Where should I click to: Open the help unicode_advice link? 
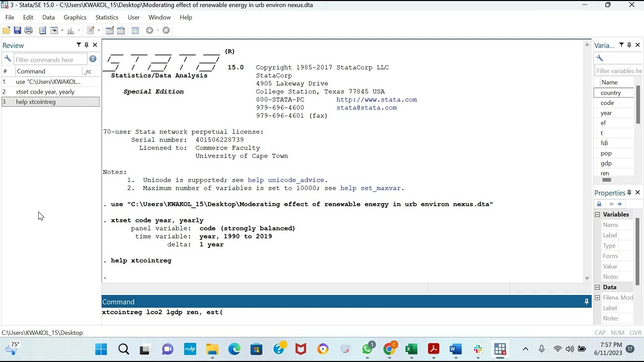286,180
